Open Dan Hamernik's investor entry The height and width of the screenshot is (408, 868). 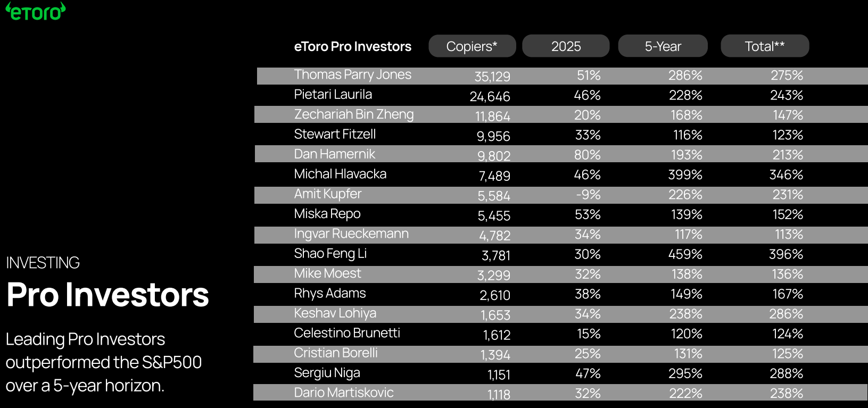click(x=334, y=154)
